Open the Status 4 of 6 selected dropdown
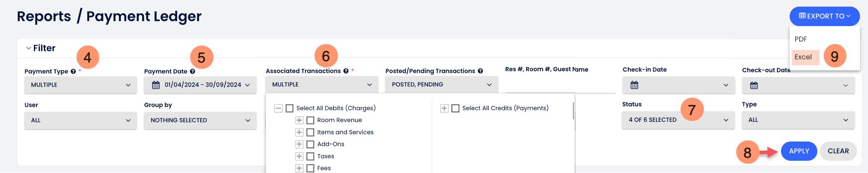Viewport: 868px width, 173px height. [x=678, y=120]
